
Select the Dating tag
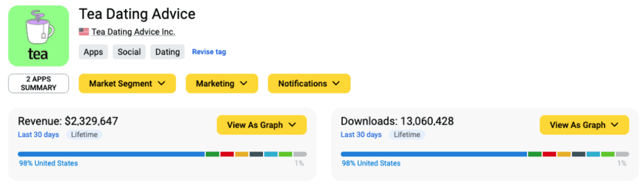click(167, 52)
